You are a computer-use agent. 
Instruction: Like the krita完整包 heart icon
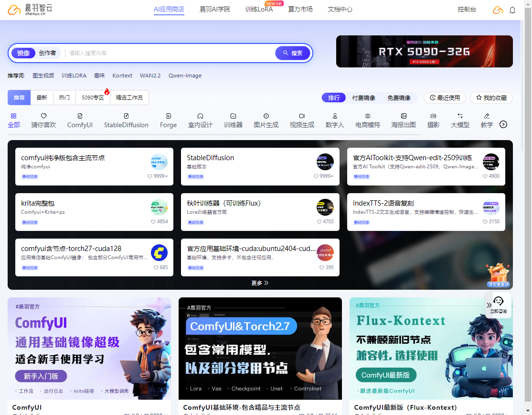point(153,222)
